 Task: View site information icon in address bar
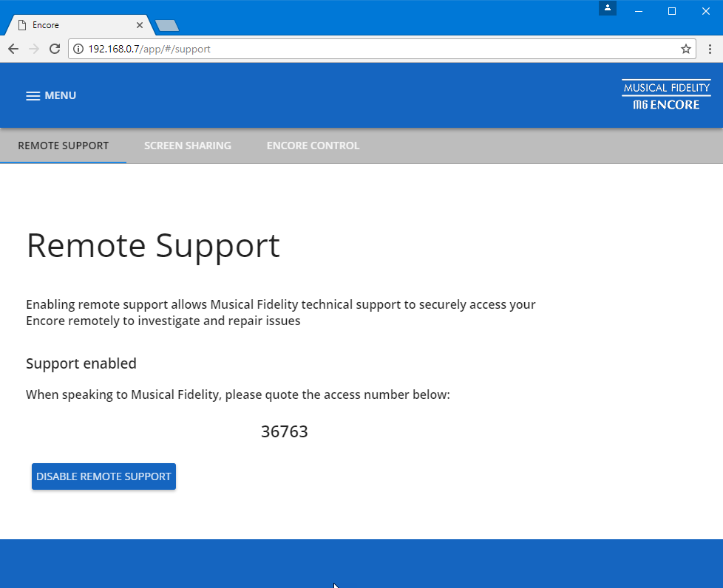[78, 49]
